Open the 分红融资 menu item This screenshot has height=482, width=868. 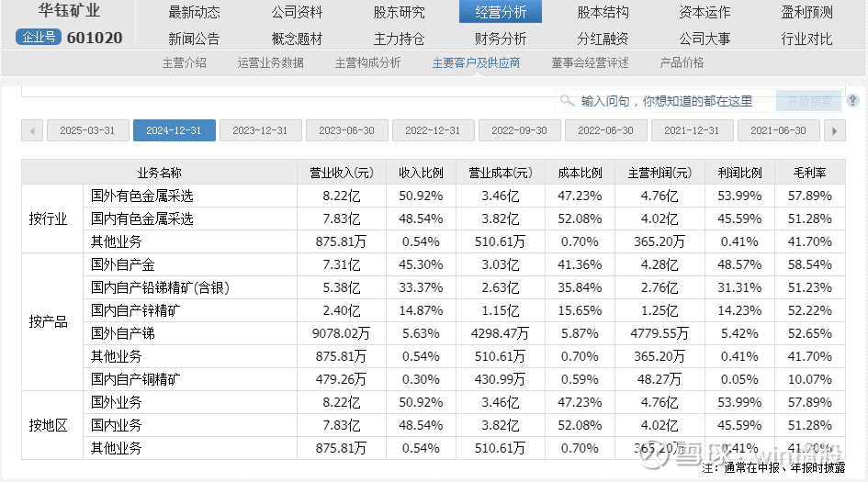[603, 39]
